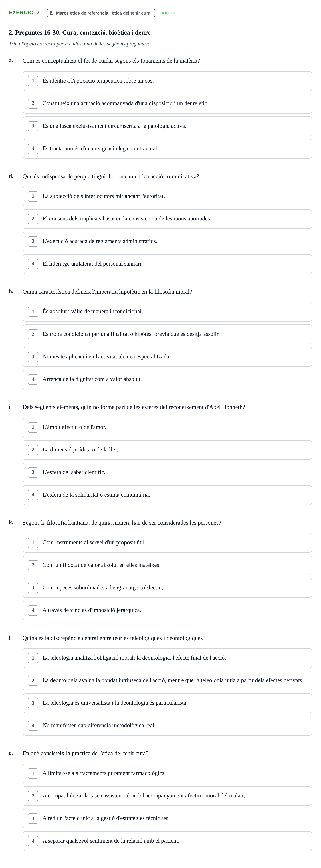
Task: Choose 'És absolut i vàlid de manera incondicional'
Action: [167, 312]
